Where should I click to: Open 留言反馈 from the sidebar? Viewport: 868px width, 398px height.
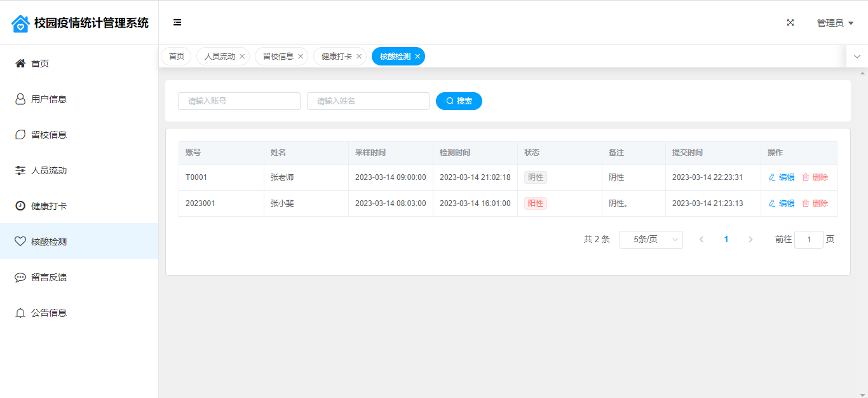tap(49, 277)
